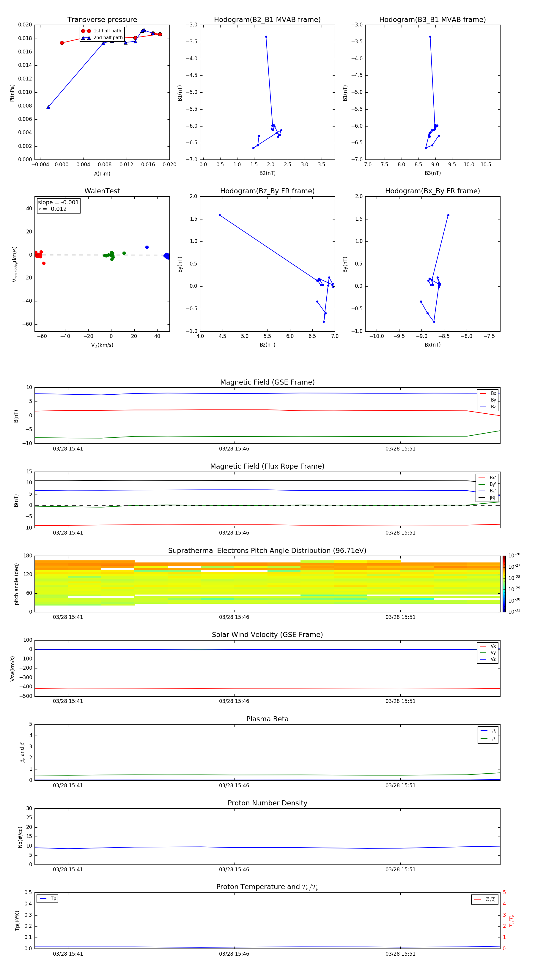Viewport: 535px width, 980px height.
Task: Click the isolated blue dot in WalenTest plot
Action: (x=147, y=247)
